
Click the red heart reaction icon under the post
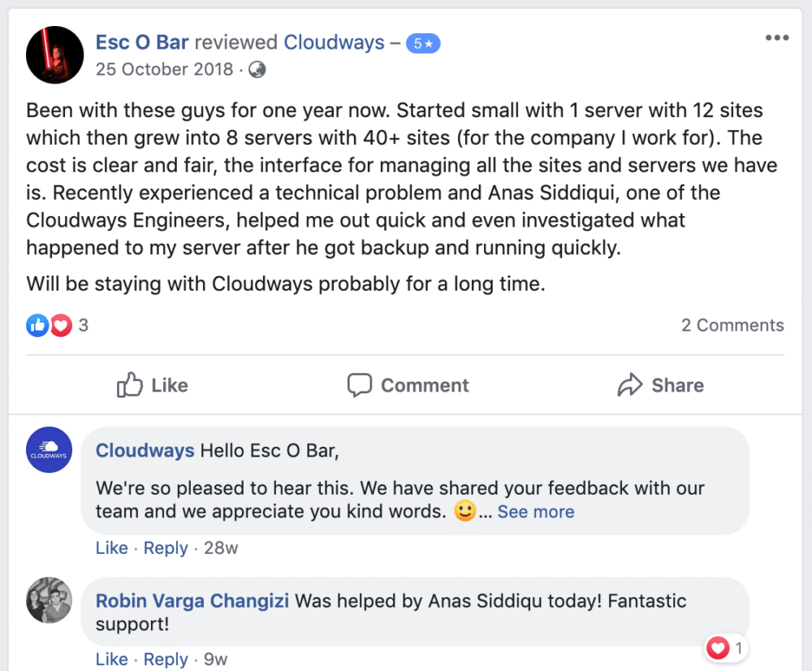tap(61, 326)
